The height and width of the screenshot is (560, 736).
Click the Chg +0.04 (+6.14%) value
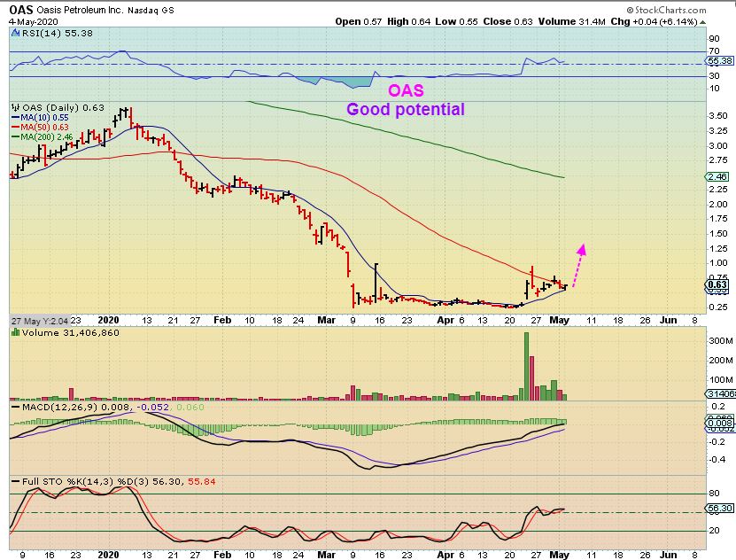654,21
